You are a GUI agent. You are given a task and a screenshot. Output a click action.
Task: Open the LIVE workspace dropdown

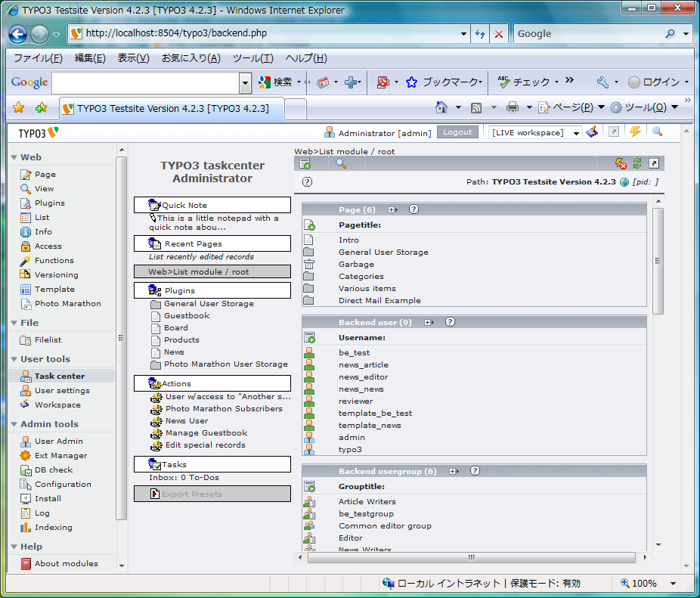pos(535,132)
